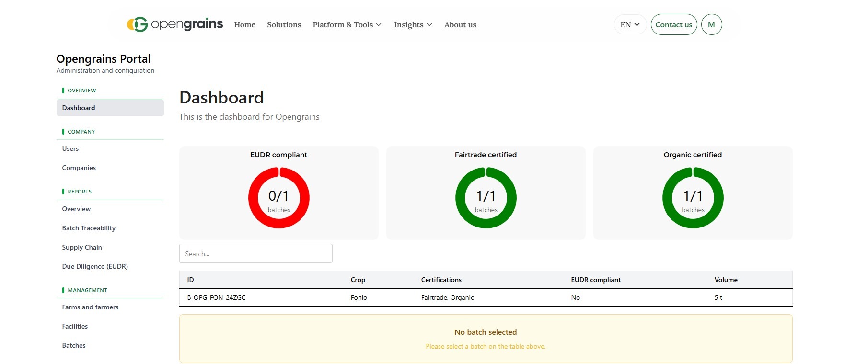
Task: Open the About us page
Action: point(460,25)
